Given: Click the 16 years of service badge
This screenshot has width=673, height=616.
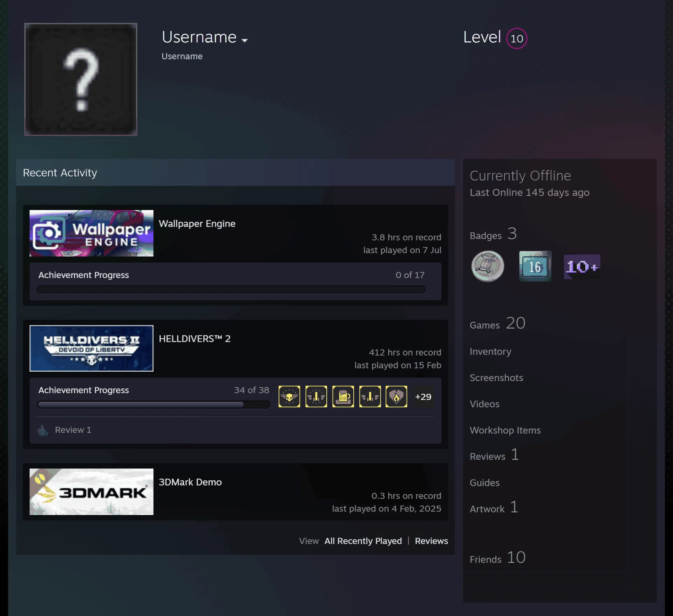Looking at the screenshot, I should tap(535, 266).
